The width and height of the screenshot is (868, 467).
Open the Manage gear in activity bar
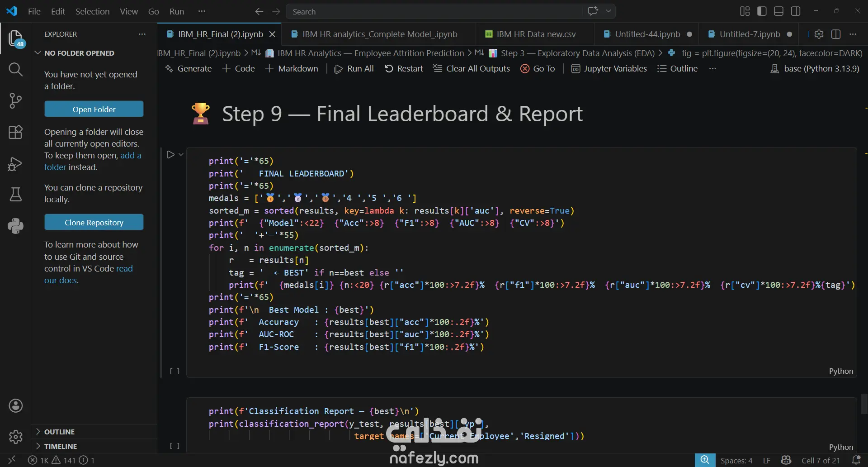click(x=15, y=437)
